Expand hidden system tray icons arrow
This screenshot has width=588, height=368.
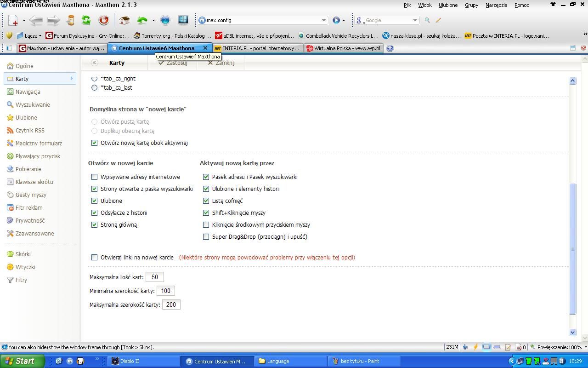click(512, 361)
